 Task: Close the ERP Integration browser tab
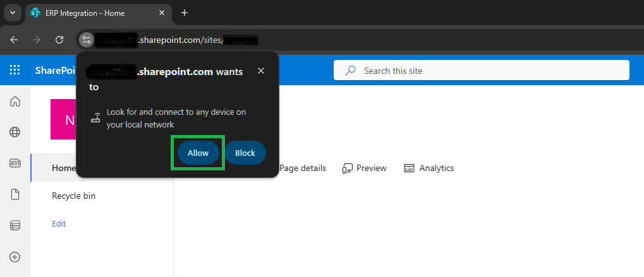pyautogui.click(x=162, y=13)
